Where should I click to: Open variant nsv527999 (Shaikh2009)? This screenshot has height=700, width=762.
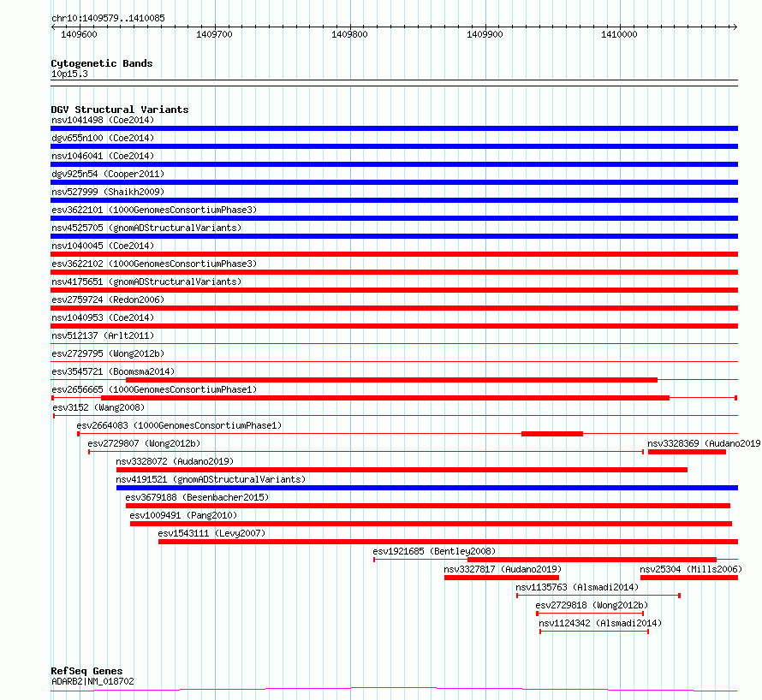point(108,192)
